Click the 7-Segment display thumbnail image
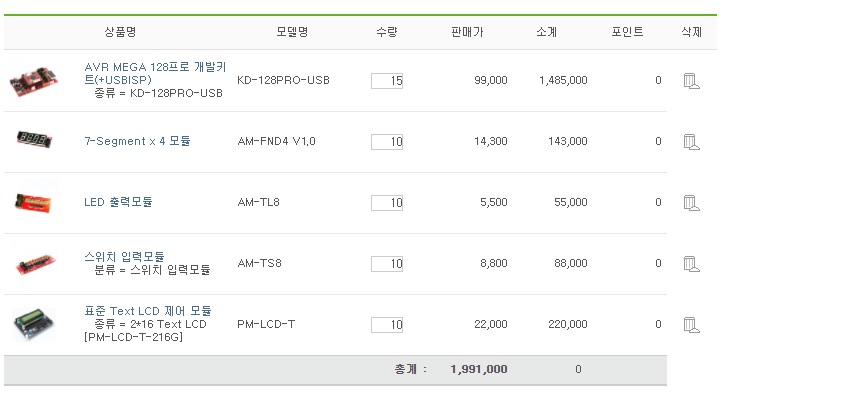 tap(34, 140)
